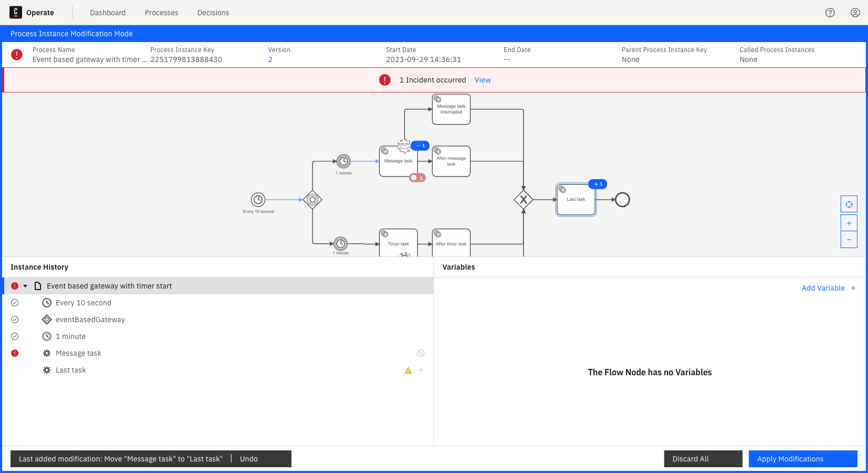Undo the last added modification

coord(249,459)
